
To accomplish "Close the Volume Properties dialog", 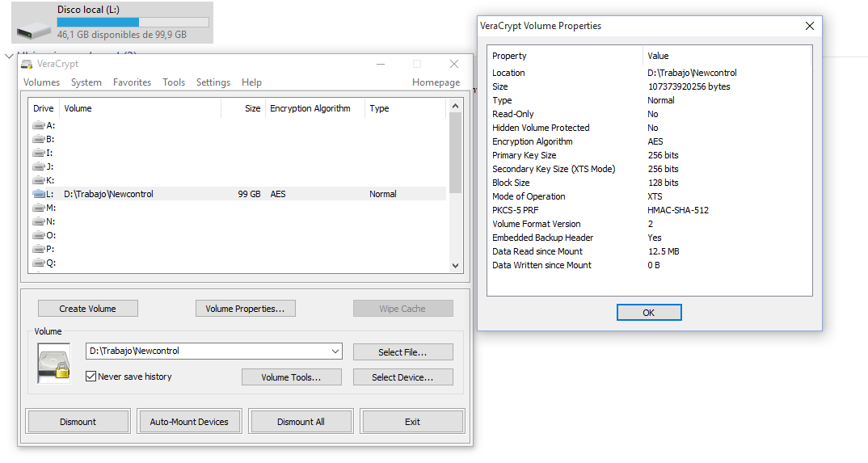I will point(810,26).
